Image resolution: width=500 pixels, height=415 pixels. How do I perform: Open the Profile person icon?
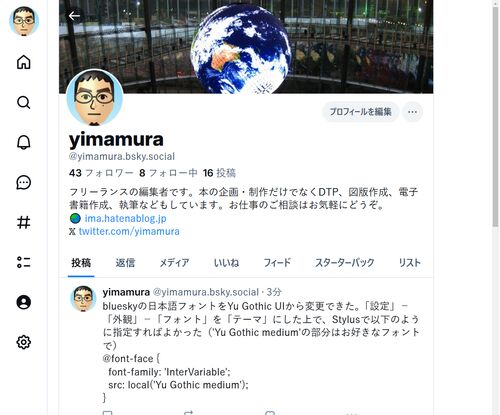click(x=24, y=302)
